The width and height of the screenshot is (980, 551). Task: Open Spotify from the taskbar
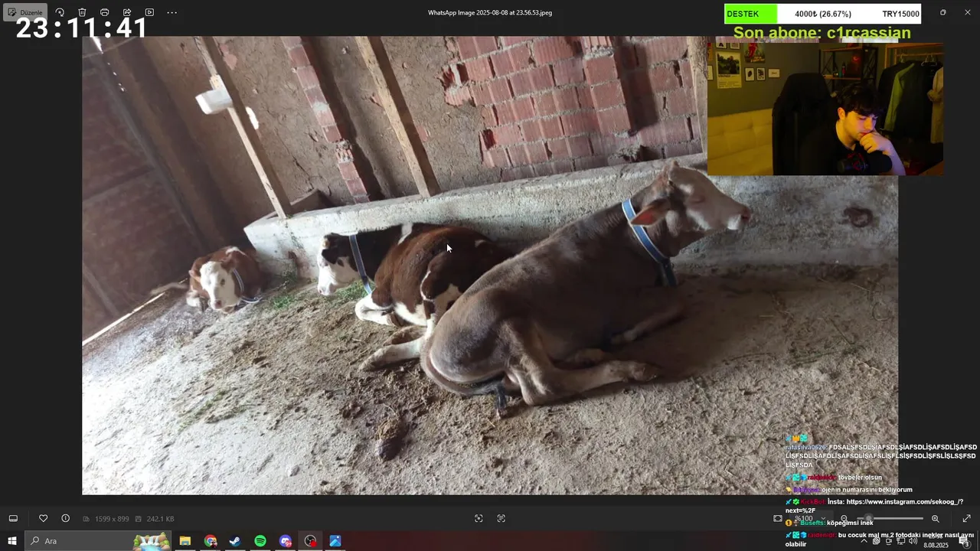click(x=260, y=541)
